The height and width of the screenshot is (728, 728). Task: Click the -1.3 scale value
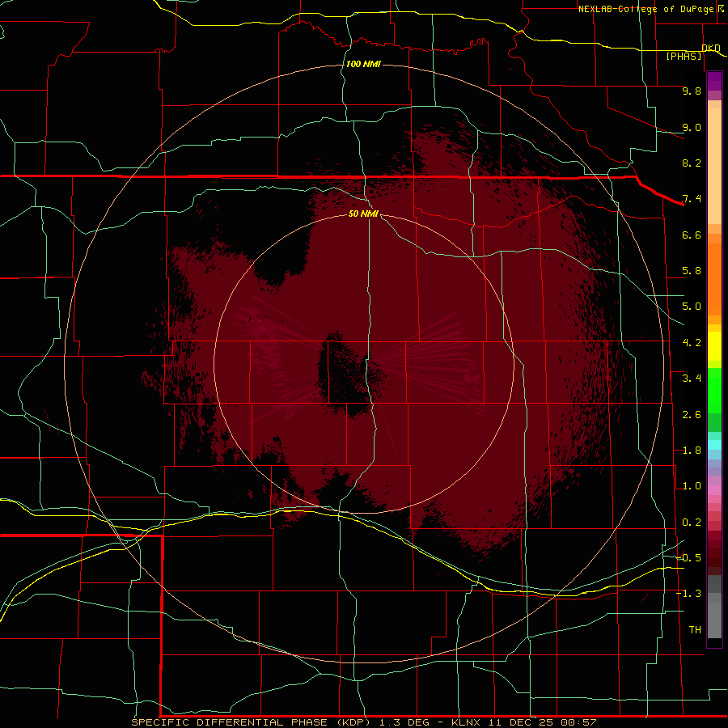tap(689, 595)
